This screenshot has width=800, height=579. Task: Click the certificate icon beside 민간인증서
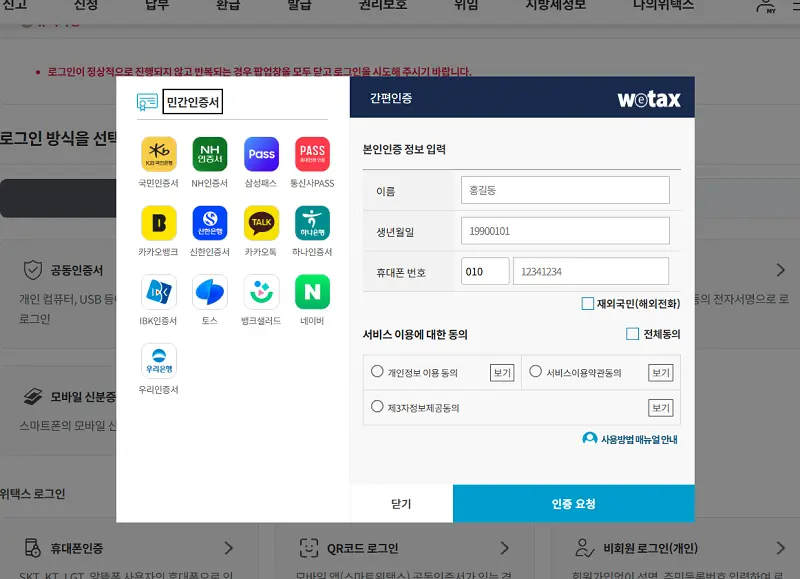click(147, 102)
